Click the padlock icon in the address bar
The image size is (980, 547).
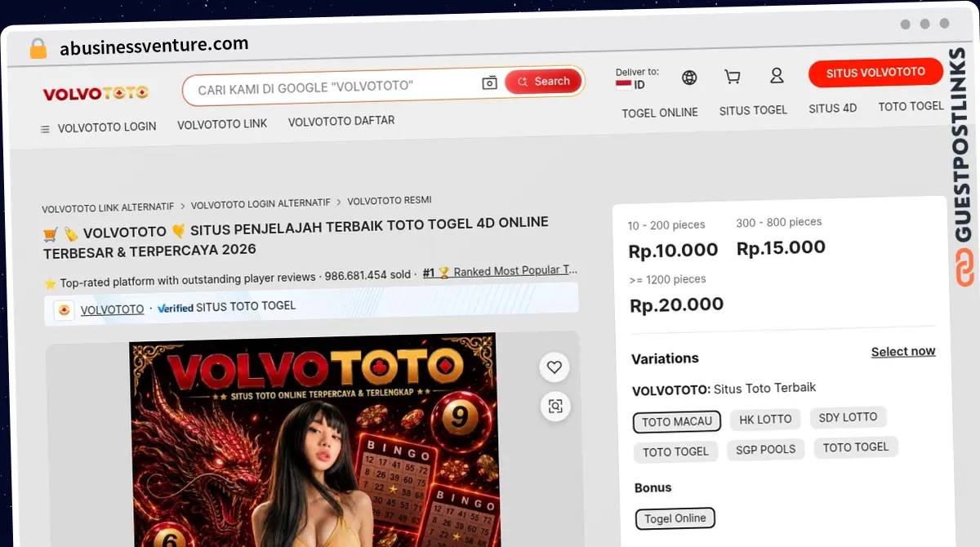(38, 48)
